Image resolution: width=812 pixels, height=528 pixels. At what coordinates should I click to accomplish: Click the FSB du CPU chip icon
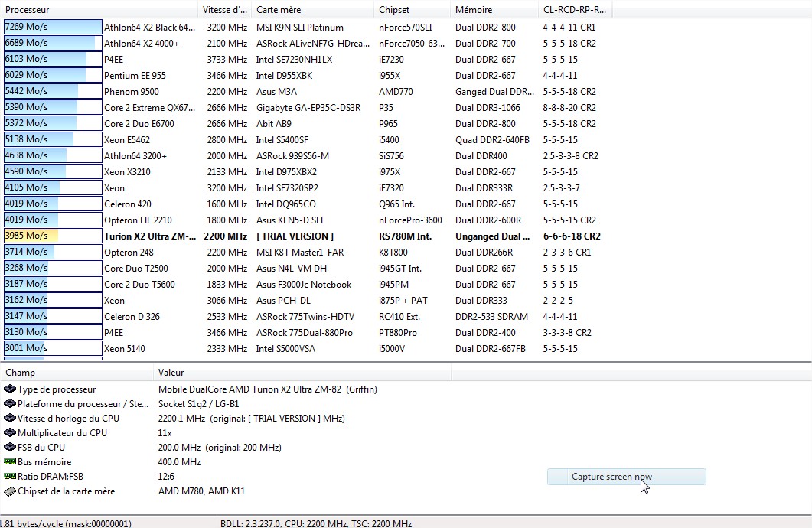click(9, 447)
